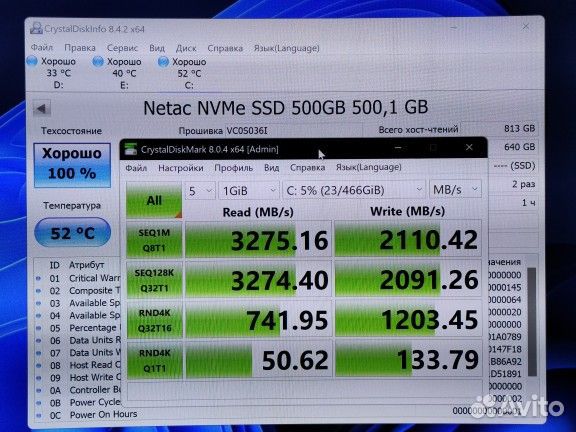
Task: Select disk C: status orb at 52 °C
Action: [163, 62]
